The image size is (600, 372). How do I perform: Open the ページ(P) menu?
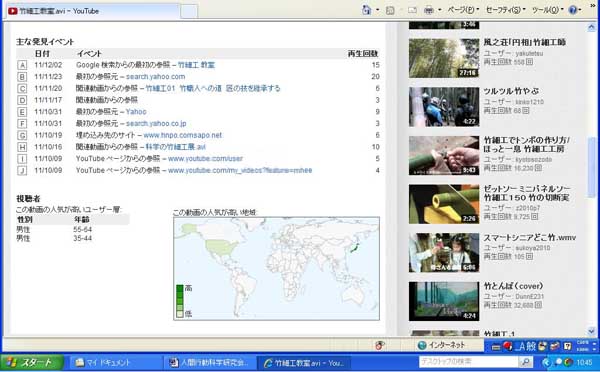click(x=463, y=10)
